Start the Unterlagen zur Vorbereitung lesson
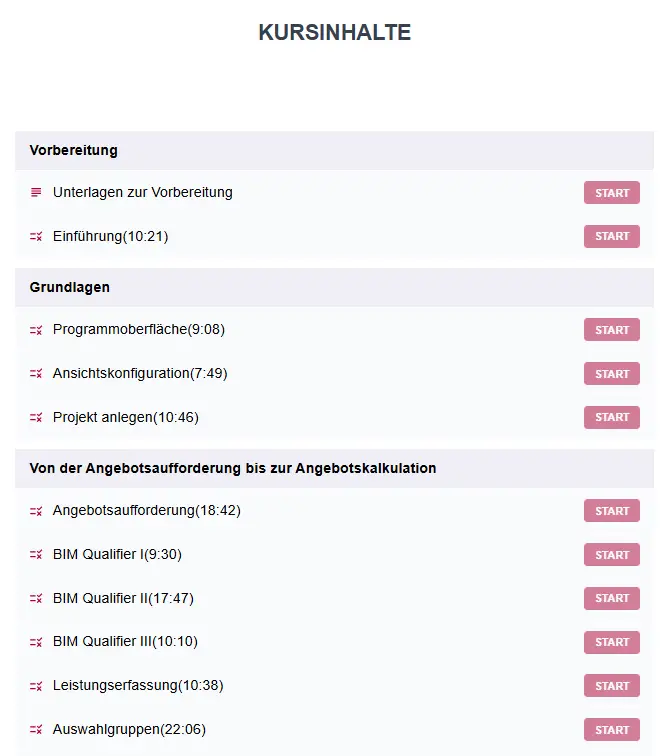Screen dimensions: 663x756 point(611,193)
